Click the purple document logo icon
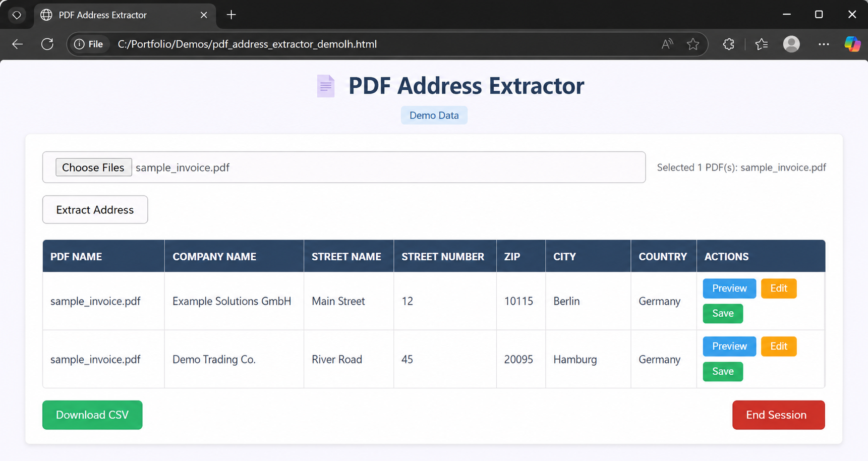Screen dimensions: 868x461 [326, 86]
